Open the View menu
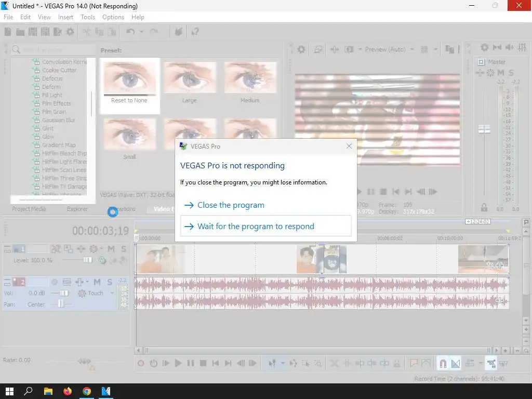The height and width of the screenshot is (399, 532). (45, 17)
